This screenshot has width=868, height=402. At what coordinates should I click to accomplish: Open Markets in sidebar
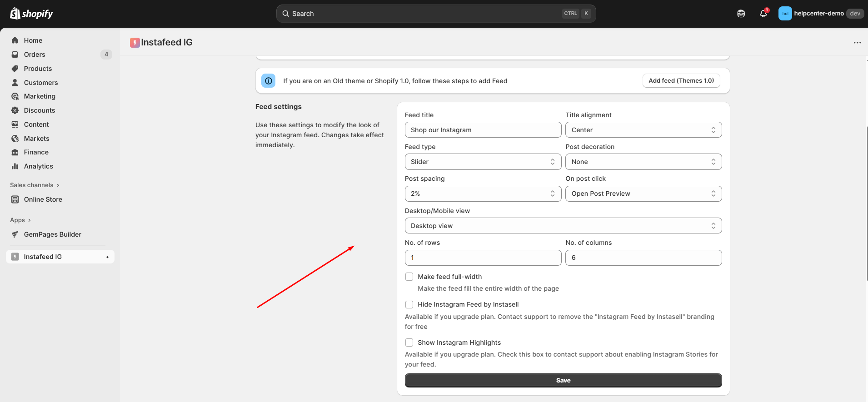pyautogui.click(x=60, y=139)
